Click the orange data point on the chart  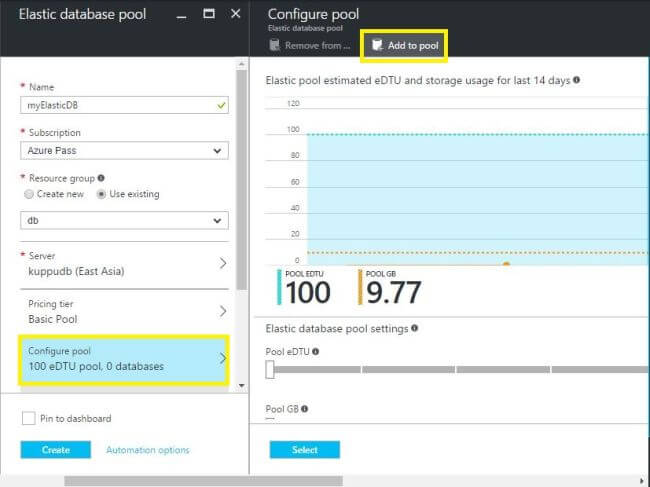coord(506,264)
